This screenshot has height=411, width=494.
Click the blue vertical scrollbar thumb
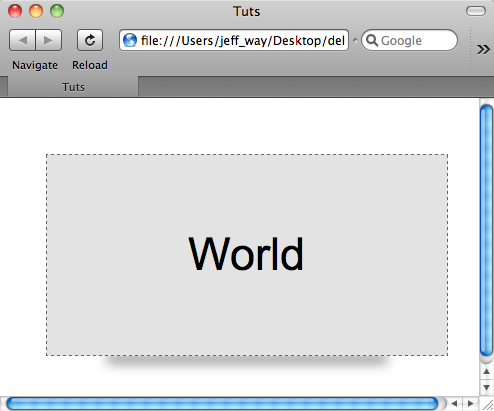point(486,231)
